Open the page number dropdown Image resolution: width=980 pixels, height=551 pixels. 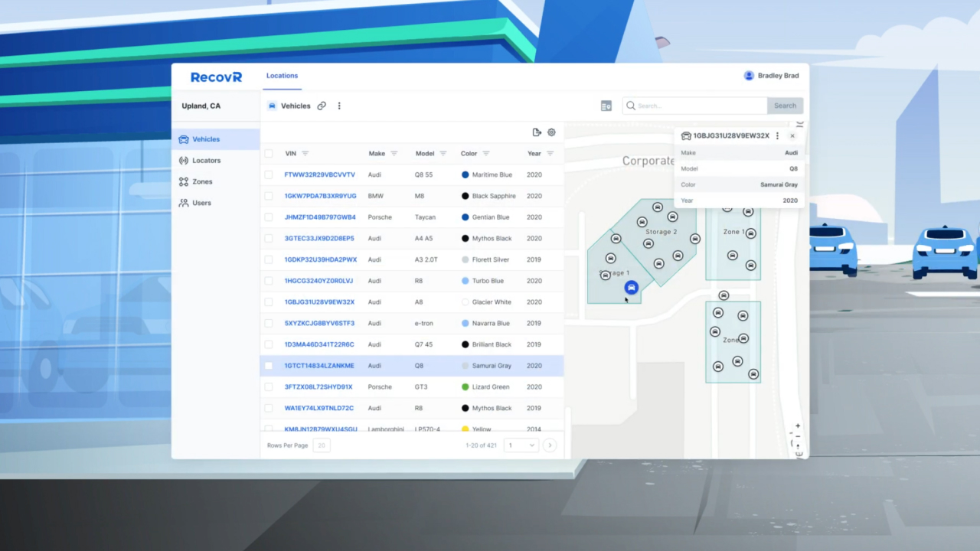(x=521, y=445)
